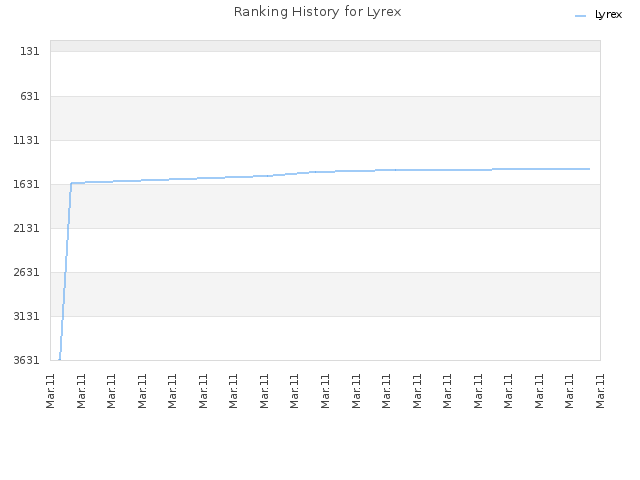
Task: Click the chart title Ranking History for Lyrex
Action: pos(318,12)
